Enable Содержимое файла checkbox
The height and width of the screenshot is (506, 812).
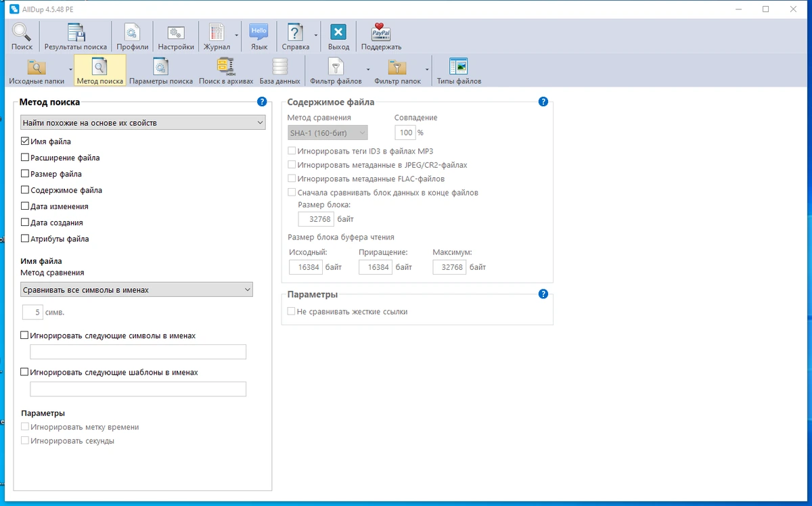(x=25, y=190)
